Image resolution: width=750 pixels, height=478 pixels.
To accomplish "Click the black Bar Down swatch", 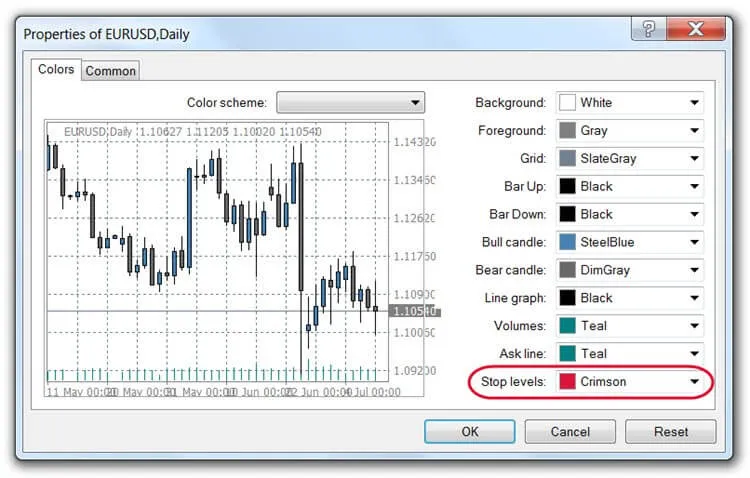I will coord(567,214).
